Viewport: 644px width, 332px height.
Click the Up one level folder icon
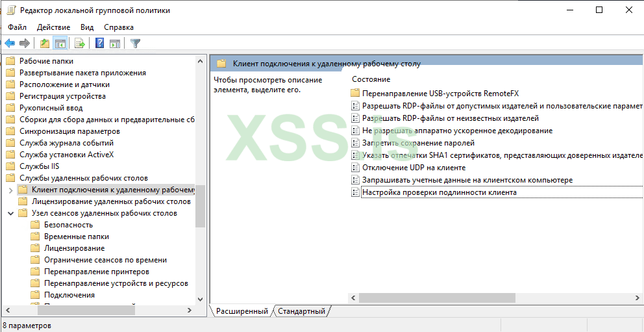point(45,43)
